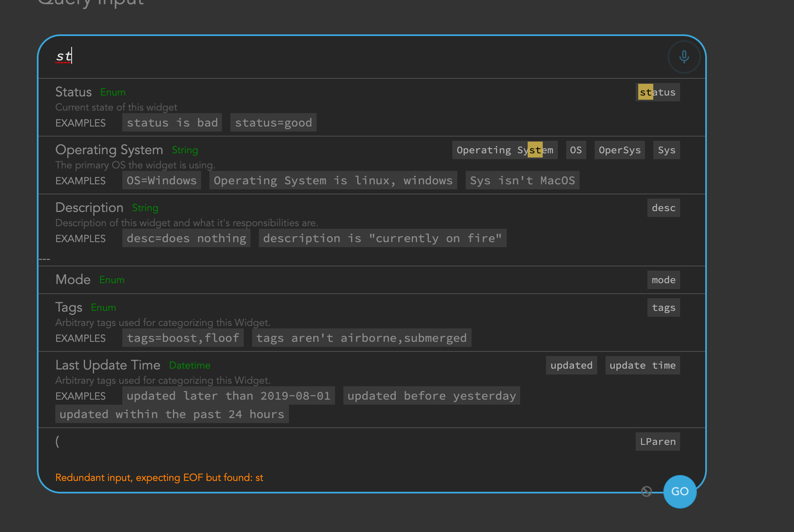Click the cancel icon beside GO

[647, 491]
